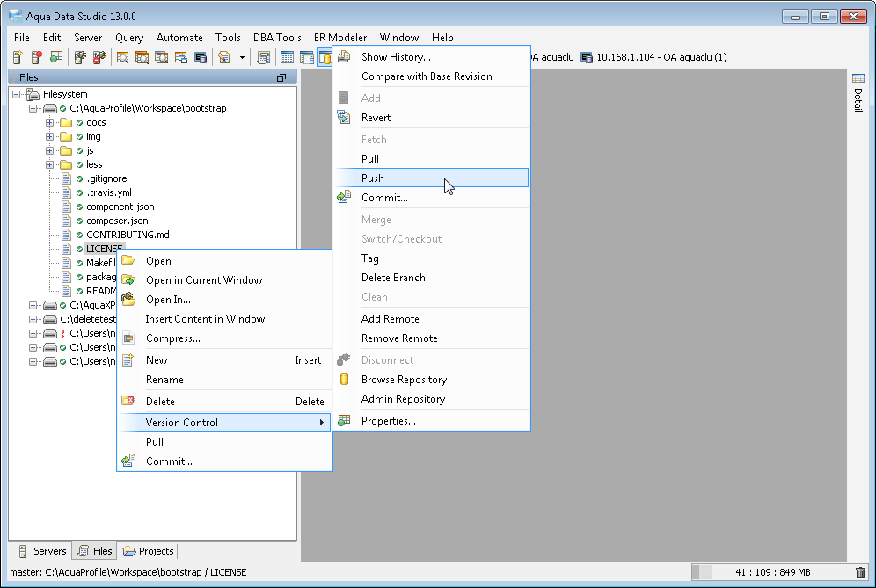This screenshot has width=876, height=588.
Task: Expand the C:\deletetest drive node
Action: click(33, 319)
